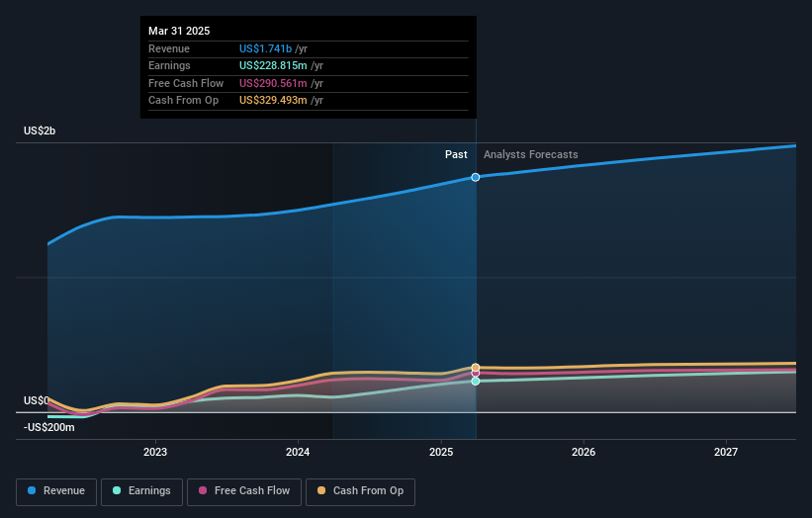Click the US$0 y-axis label
The image size is (812, 518).
coord(37,400)
